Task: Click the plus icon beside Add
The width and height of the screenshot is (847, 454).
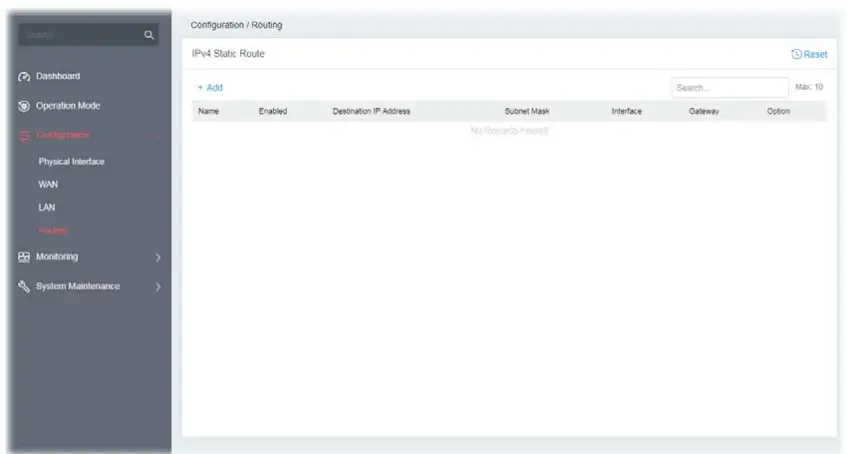Action: click(200, 88)
